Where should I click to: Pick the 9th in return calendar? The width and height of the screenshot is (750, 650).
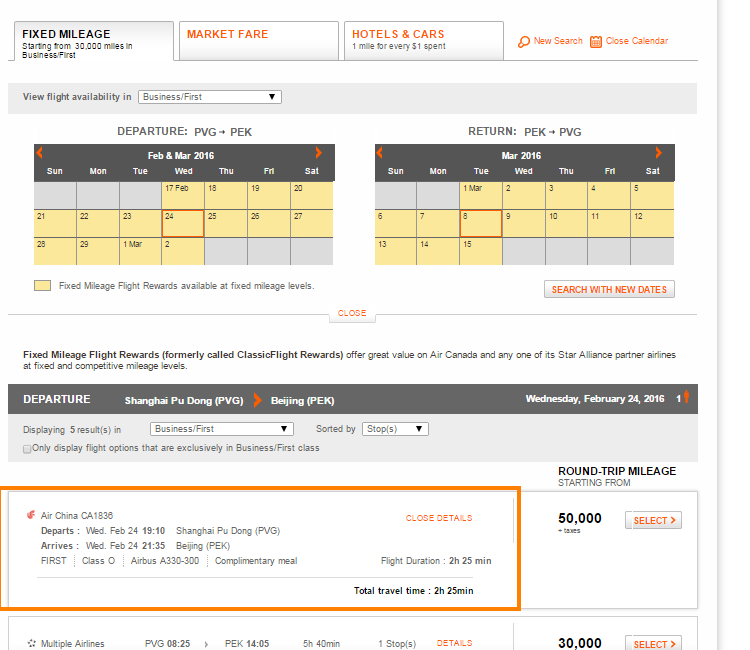click(x=524, y=223)
